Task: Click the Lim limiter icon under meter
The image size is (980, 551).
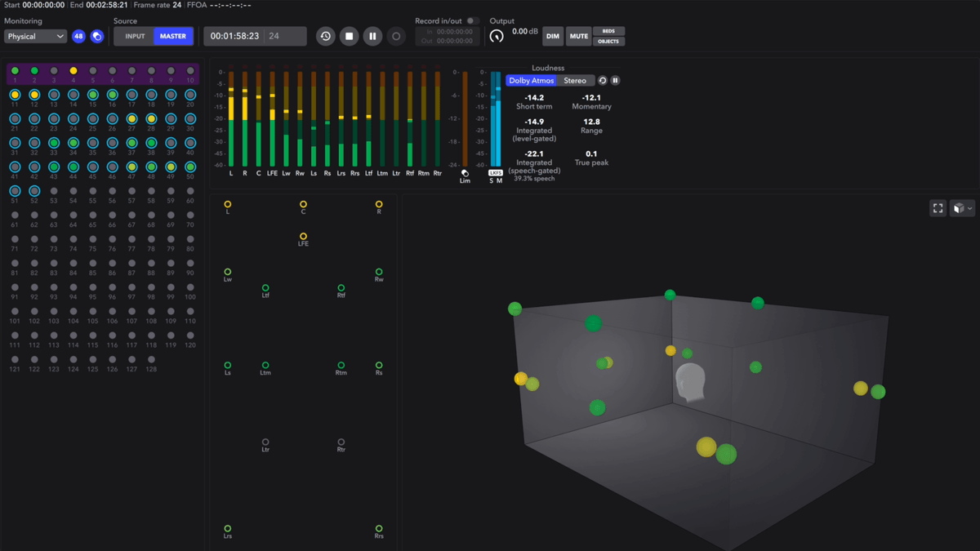Action: point(465,173)
